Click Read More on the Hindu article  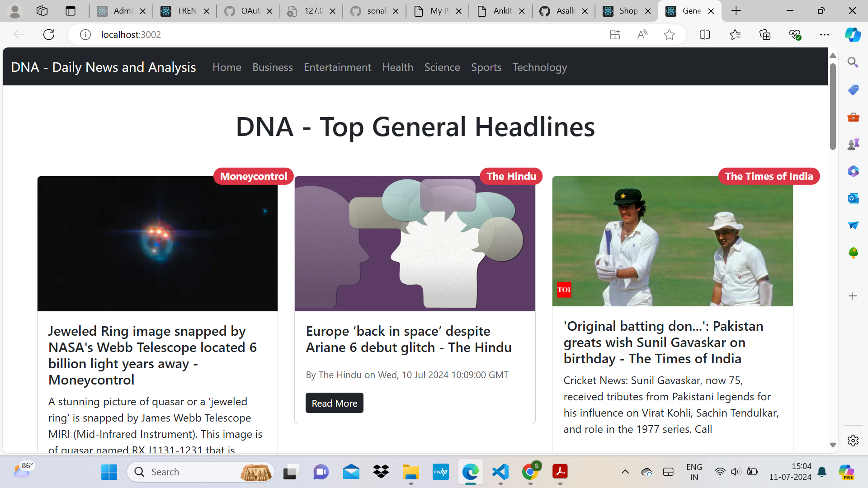(x=335, y=403)
